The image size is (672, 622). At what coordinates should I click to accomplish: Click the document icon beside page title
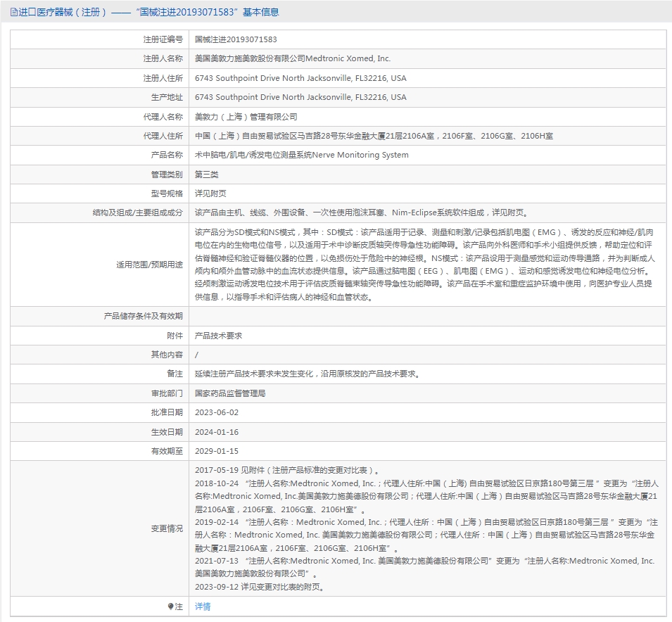pyautogui.click(x=13, y=12)
